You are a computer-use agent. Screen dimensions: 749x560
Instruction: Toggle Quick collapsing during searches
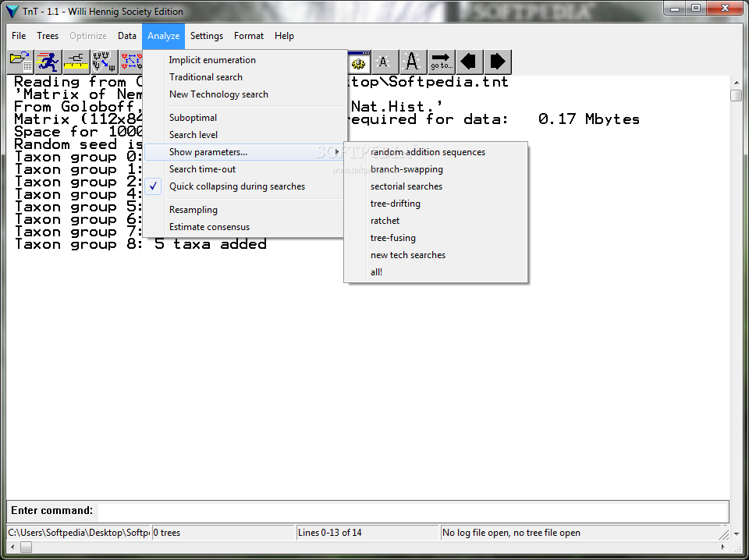point(244,186)
